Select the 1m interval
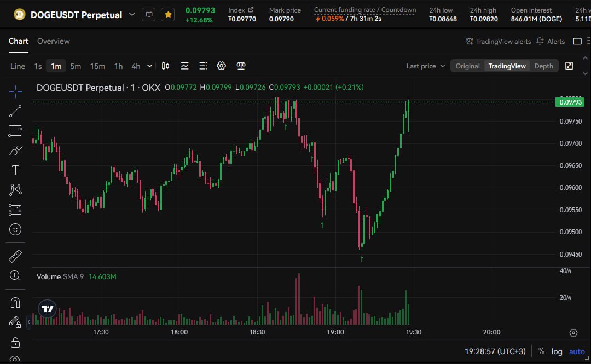The width and height of the screenshot is (591, 364). (x=56, y=66)
